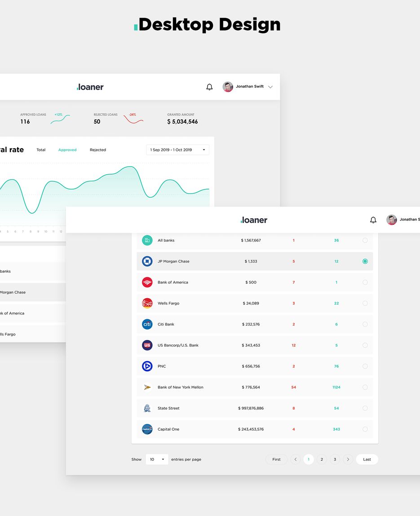Viewport: 420px width, 516px height.
Task: Click the Bank of America logo
Action: coord(147,282)
